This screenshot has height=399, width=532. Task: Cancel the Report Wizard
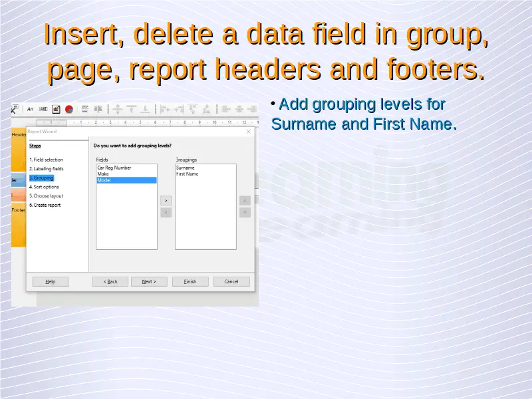[231, 281]
